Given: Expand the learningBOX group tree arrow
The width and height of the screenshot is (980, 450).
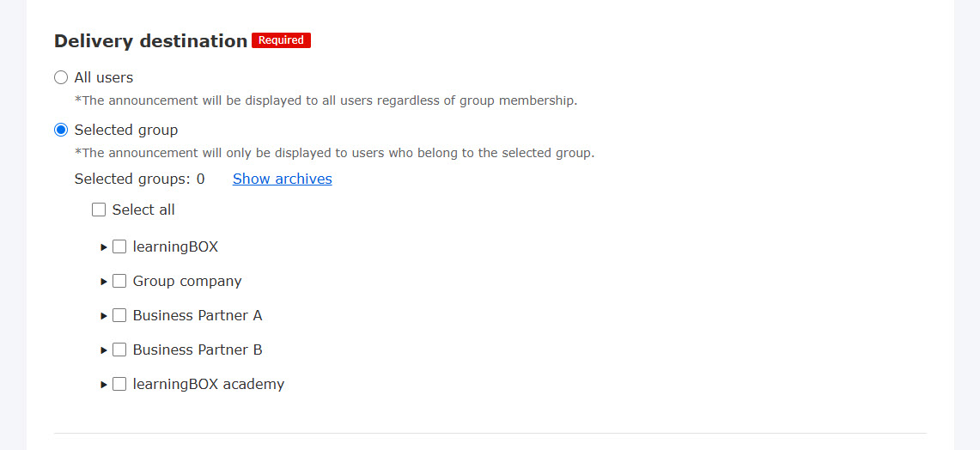Looking at the screenshot, I should [104, 247].
